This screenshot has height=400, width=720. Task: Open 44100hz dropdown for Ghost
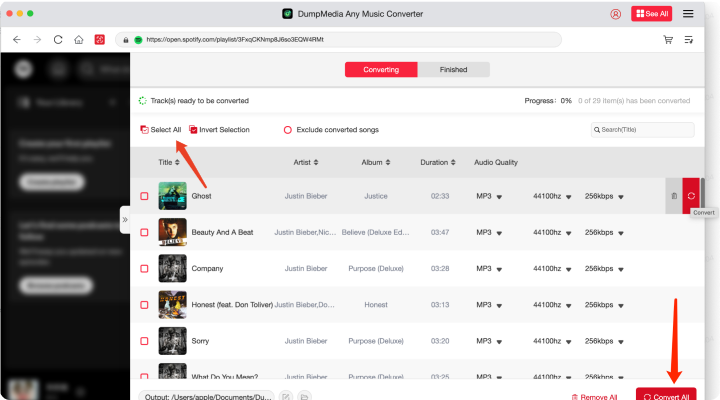(552, 196)
